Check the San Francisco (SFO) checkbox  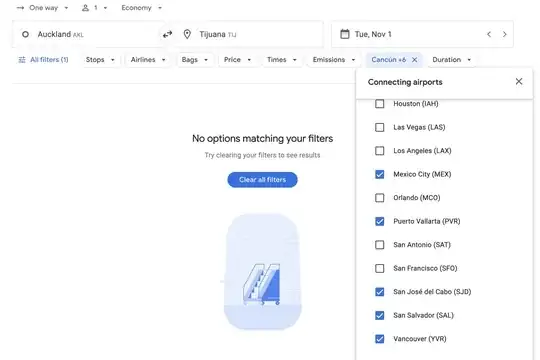pos(380,268)
